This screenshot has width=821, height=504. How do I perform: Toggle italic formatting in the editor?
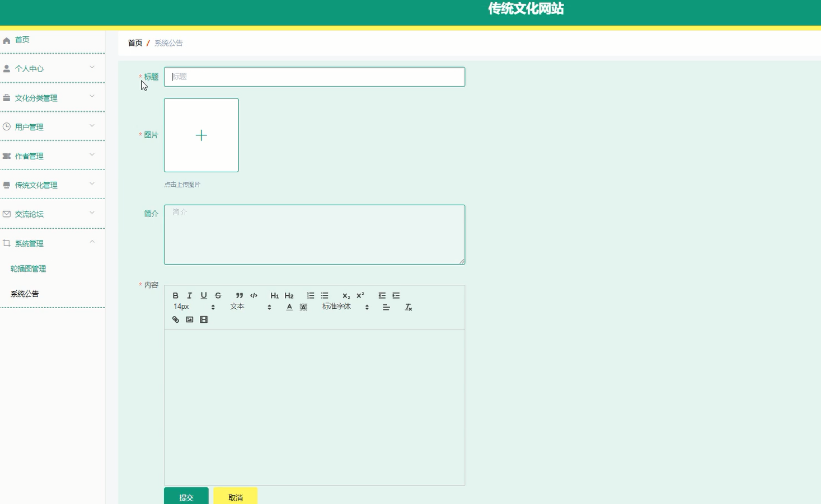click(x=190, y=295)
